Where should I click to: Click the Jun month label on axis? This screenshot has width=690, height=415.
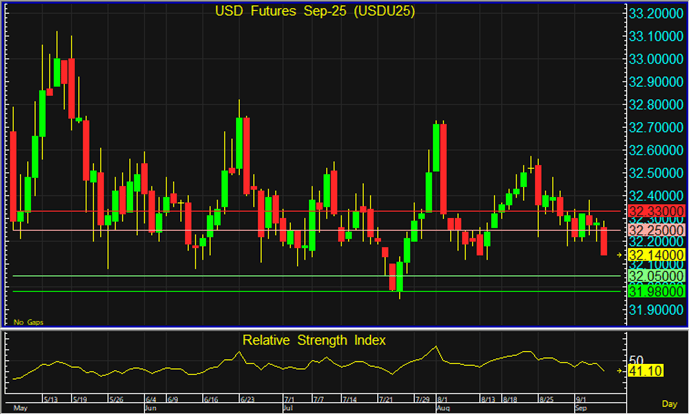pos(152,408)
